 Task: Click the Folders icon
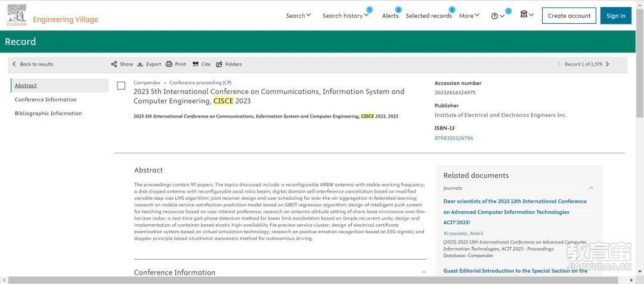[x=219, y=64]
